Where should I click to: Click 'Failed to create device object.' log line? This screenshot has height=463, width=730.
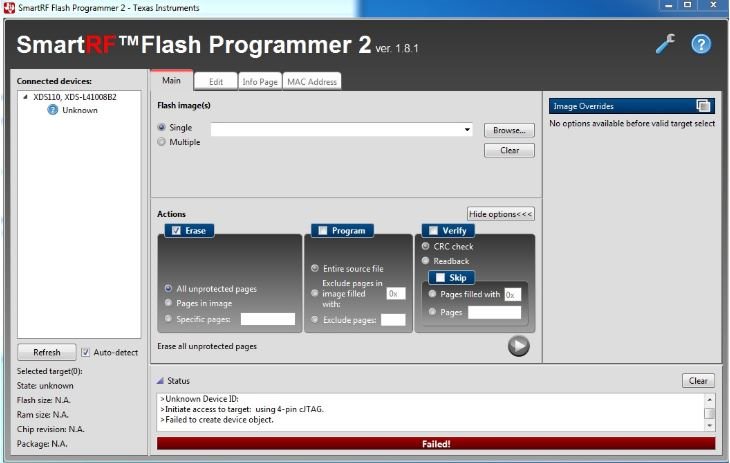tap(217, 420)
